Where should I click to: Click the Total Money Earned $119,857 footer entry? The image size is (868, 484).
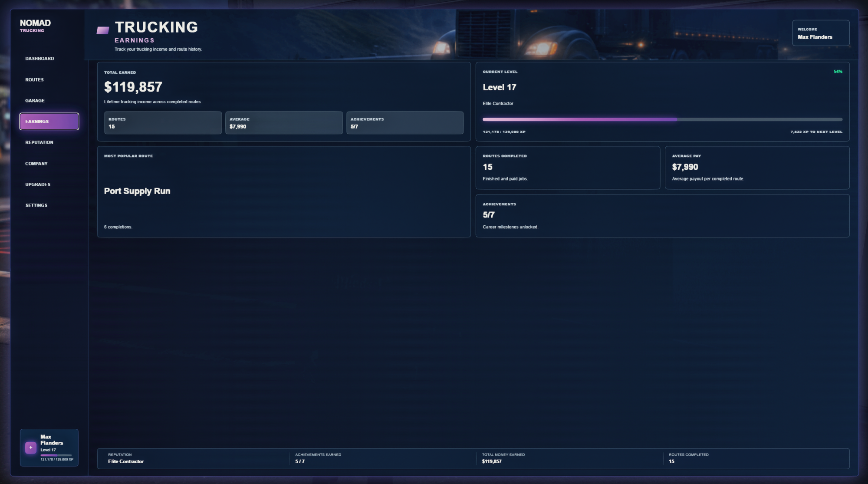click(503, 458)
